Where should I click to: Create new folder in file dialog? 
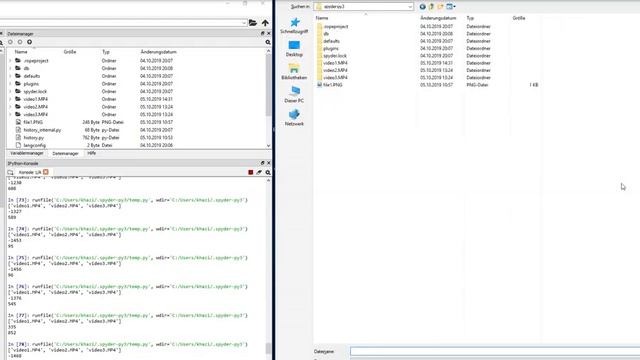(x=440, y=7)
